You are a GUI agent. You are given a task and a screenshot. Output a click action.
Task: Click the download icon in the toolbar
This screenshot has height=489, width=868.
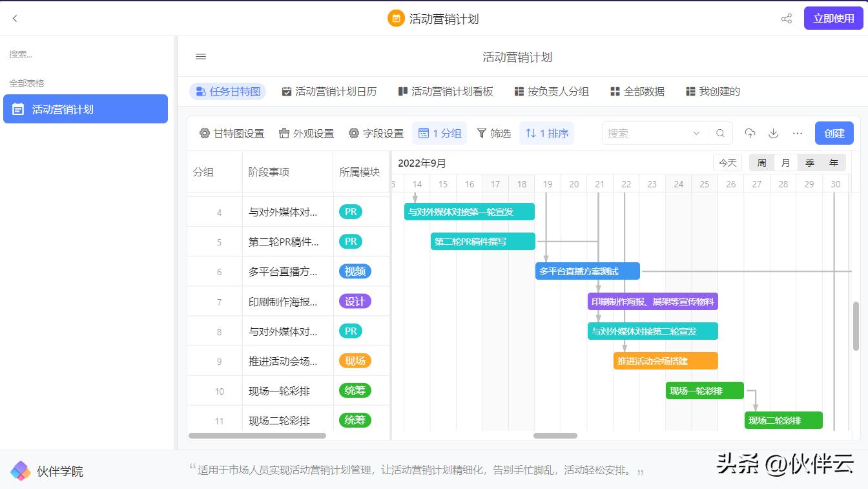click(x=773, y=133)
